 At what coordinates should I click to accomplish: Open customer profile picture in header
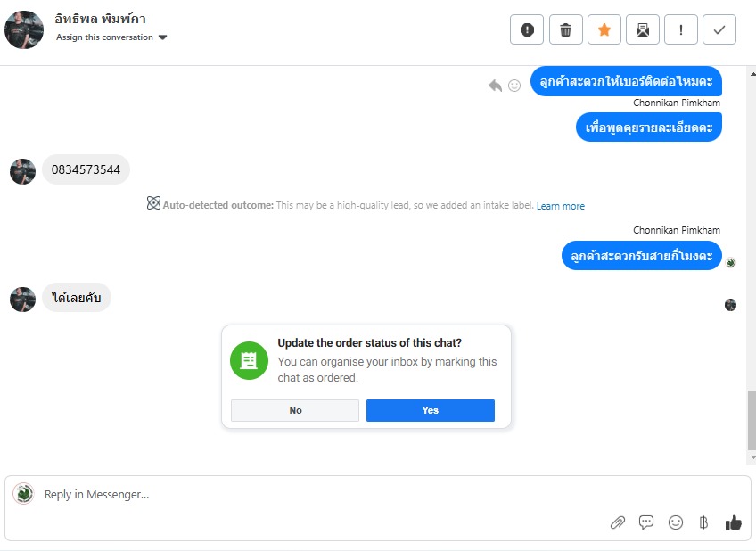pos(24,29)
